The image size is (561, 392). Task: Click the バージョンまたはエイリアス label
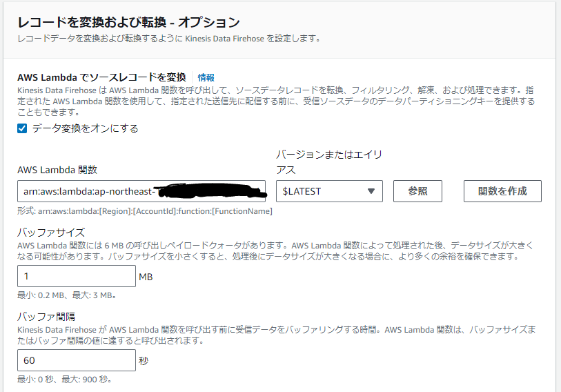pos(329,162)
